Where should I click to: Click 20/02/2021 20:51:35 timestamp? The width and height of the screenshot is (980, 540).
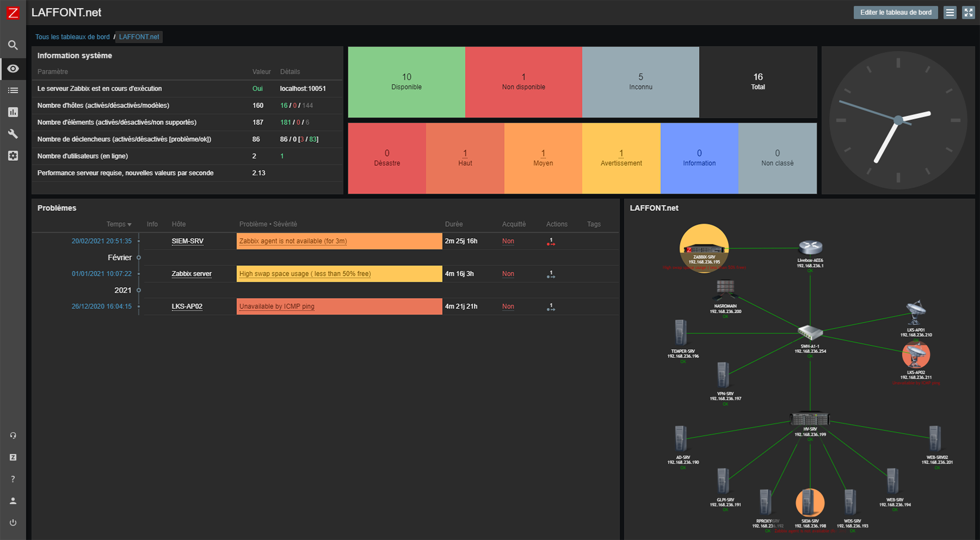point(102,241)
